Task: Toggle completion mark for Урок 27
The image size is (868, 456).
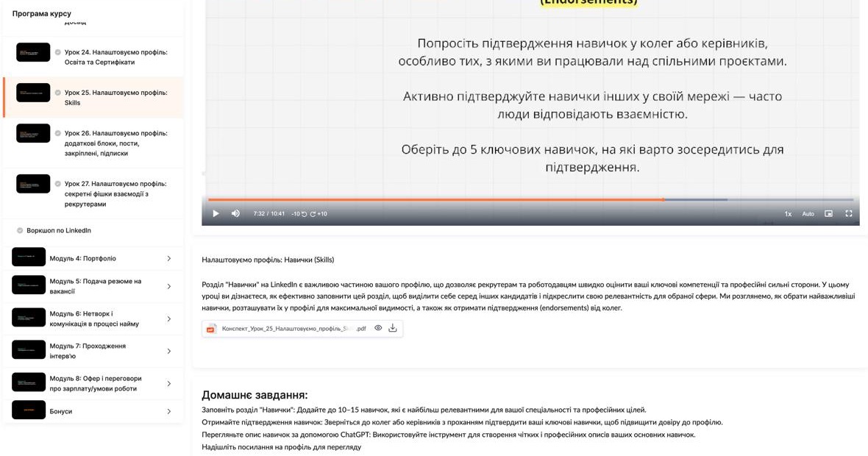Action: point(57,183)
